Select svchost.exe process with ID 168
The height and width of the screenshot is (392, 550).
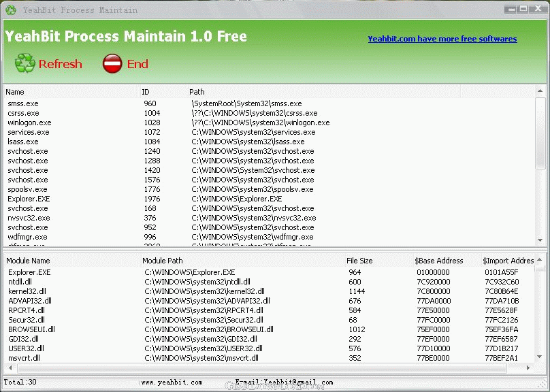[x=28, y=208]
